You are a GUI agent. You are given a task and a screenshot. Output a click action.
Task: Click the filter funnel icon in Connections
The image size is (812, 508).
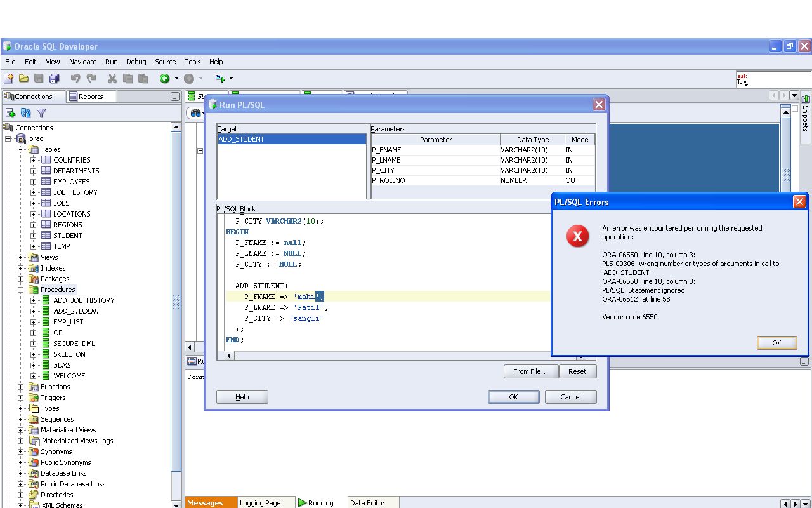(41, 113)
